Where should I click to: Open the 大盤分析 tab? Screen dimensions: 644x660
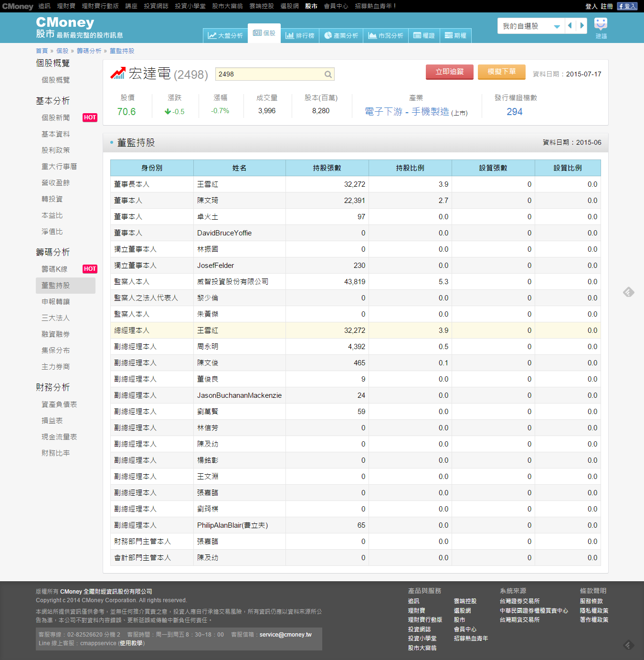(225, 35)
